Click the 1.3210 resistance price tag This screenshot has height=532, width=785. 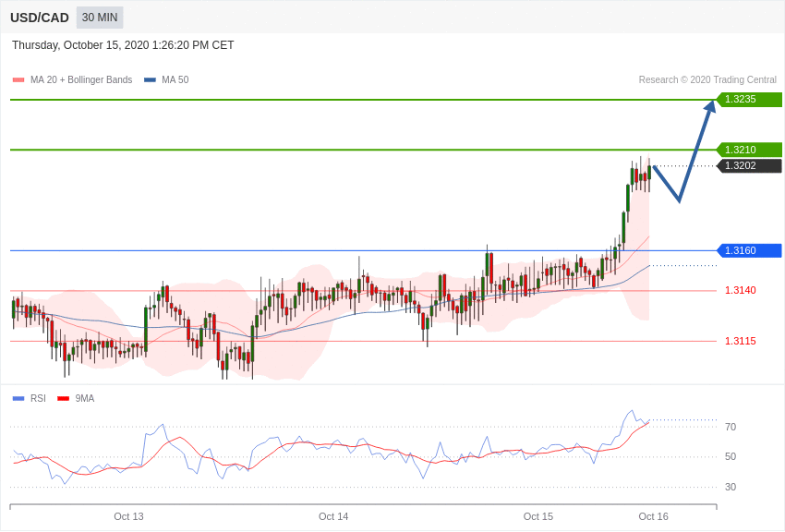tap(749, 150)
